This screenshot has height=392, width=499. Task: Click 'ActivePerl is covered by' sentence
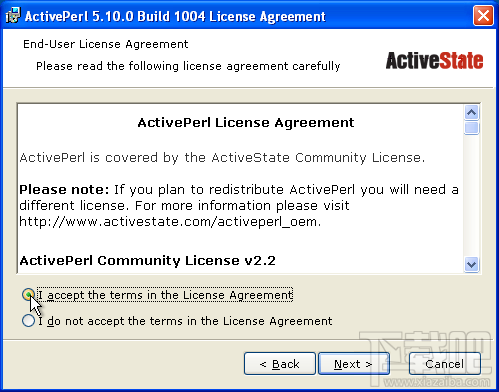(222, 158)
